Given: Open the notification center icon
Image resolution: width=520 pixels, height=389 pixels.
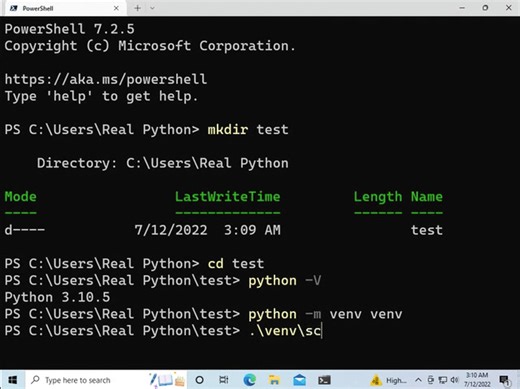Looking at the screenshot, I should 504,380.
